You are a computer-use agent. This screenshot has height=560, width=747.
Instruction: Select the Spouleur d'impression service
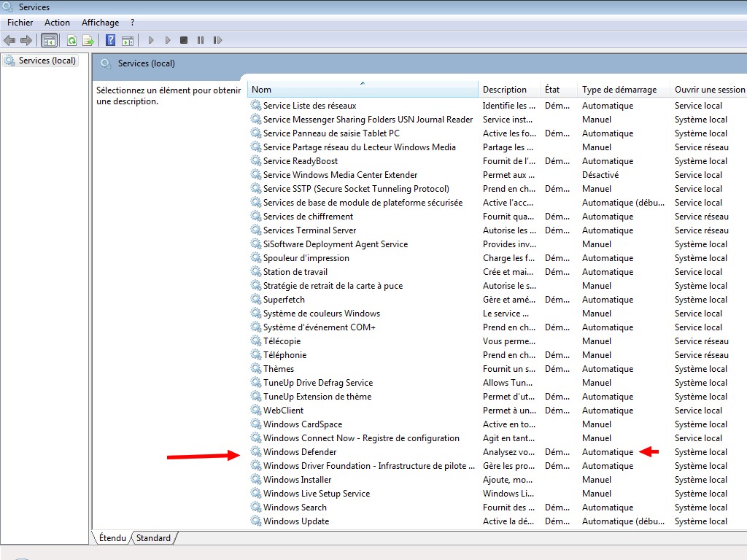point(306,258)
